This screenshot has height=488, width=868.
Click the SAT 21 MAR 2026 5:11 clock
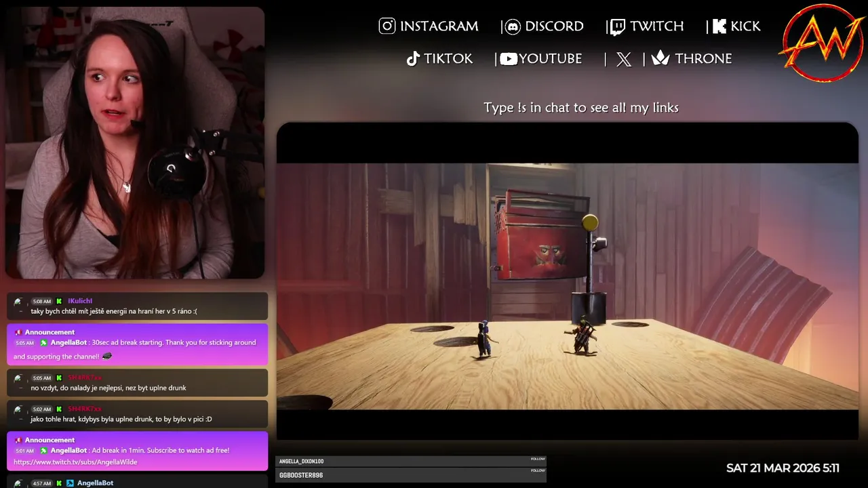point(783,468)
